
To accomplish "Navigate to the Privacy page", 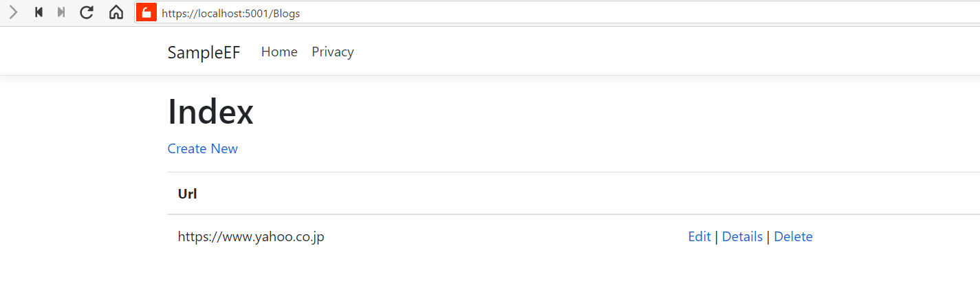I will tap(333, 52).
